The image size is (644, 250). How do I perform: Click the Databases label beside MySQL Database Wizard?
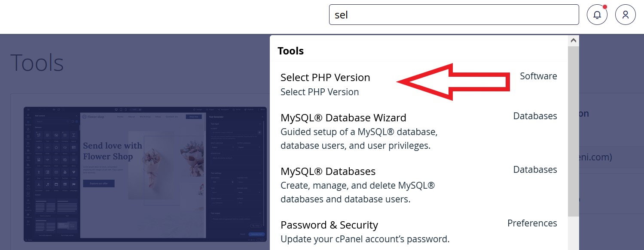[535, 116]
